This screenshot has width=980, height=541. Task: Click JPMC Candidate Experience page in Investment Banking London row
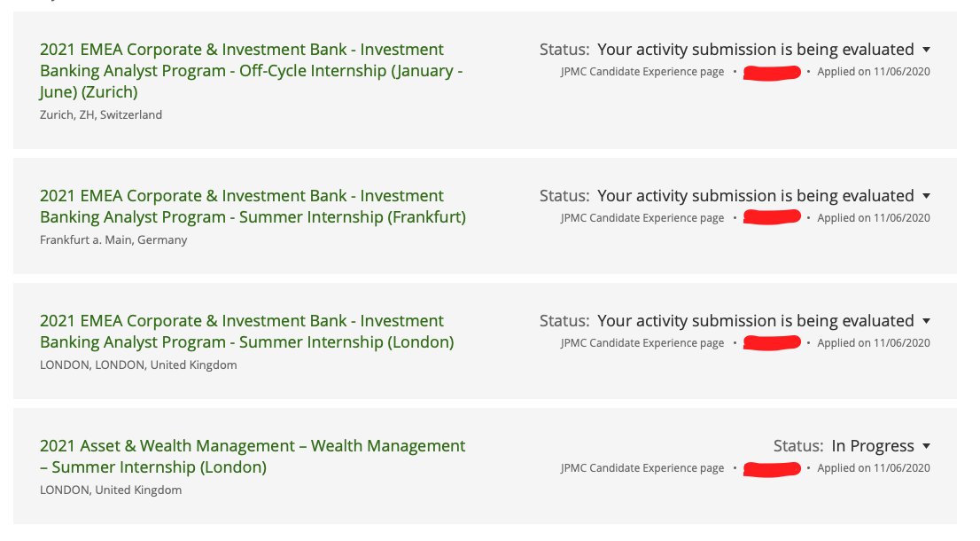click(x=642, y=343)
